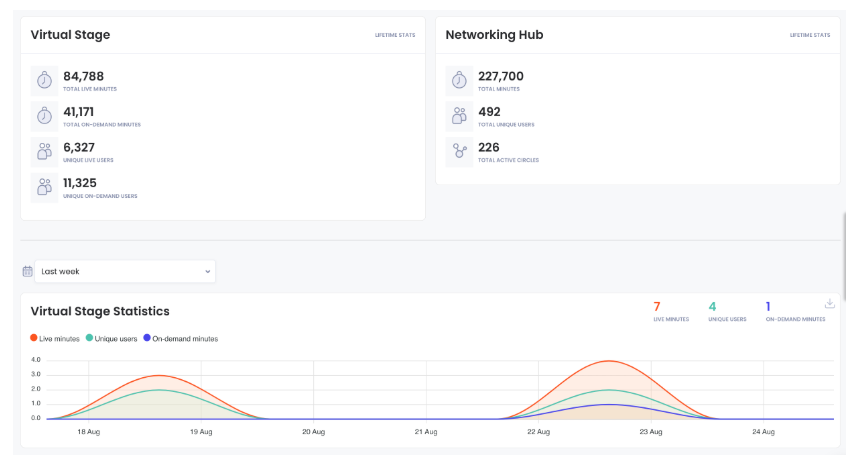Click the Unique Live Users people icon
The height and width of the screenshot is (462, 860).
point(44,151)
